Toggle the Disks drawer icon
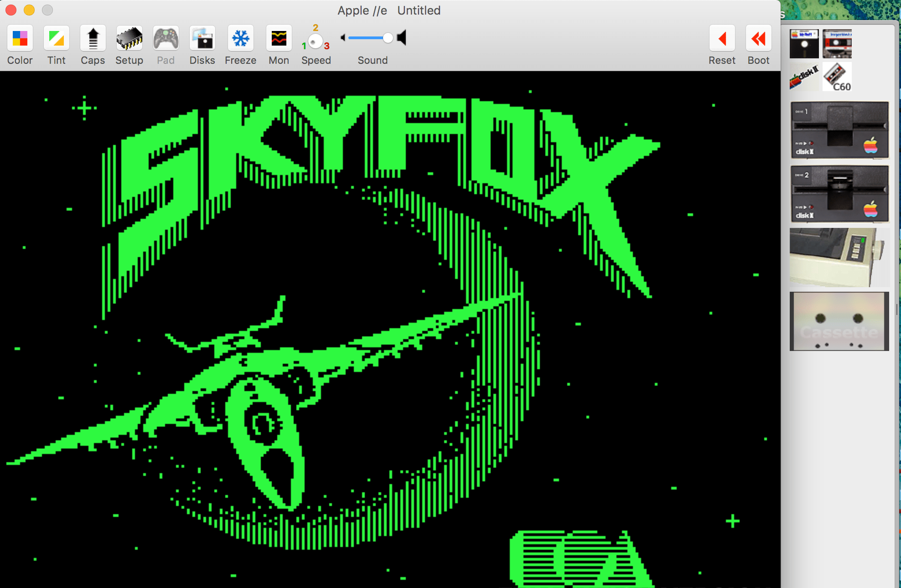Screen dimensions: 901x588 202,39
